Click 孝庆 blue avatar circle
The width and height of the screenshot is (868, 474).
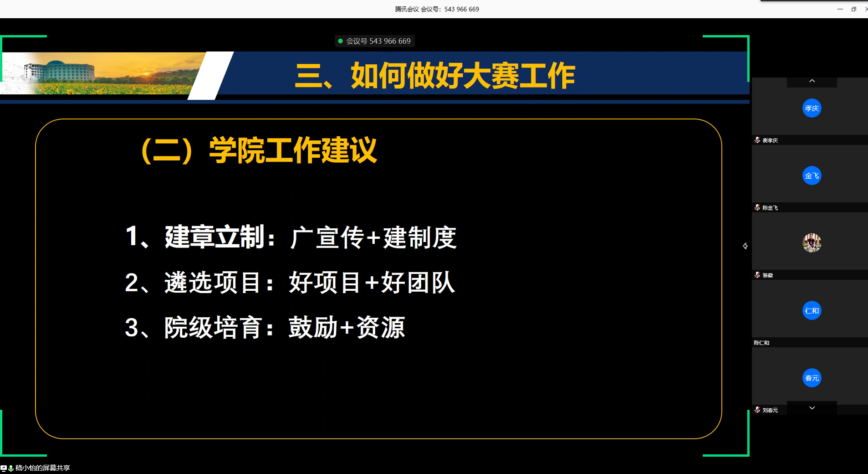tap(812, 108)
